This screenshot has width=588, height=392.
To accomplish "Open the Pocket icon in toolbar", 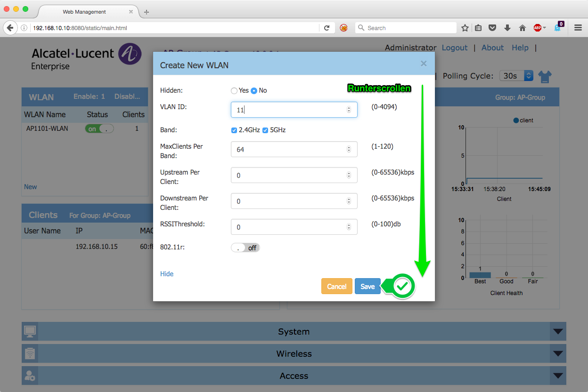I will pos(492,28).
